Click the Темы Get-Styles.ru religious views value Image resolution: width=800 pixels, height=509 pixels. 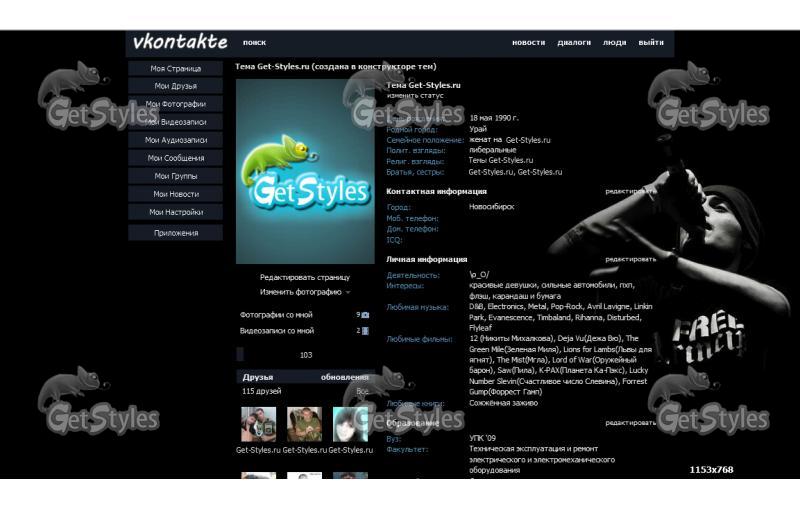[x=501, y=161]
